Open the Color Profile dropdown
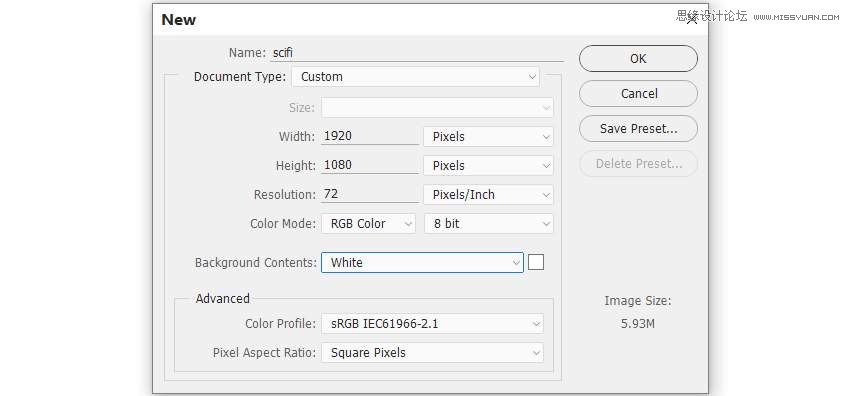The image size is (850, 396). coord(432,324)
